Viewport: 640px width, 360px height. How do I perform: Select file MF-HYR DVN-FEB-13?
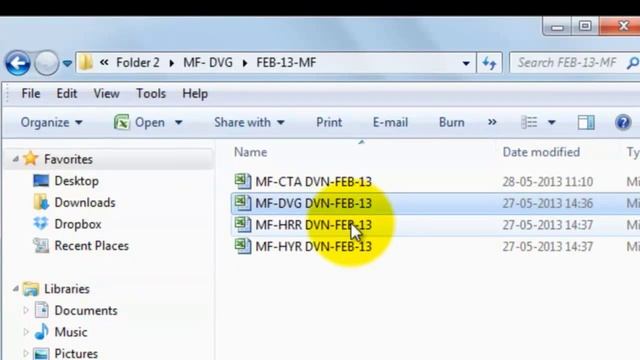click(x=313, y=247)
